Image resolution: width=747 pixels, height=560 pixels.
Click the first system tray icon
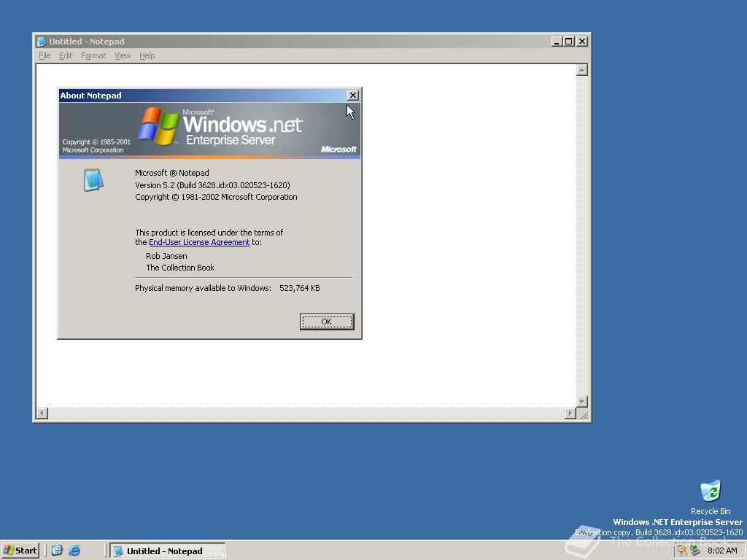click(x=683, y=551)
